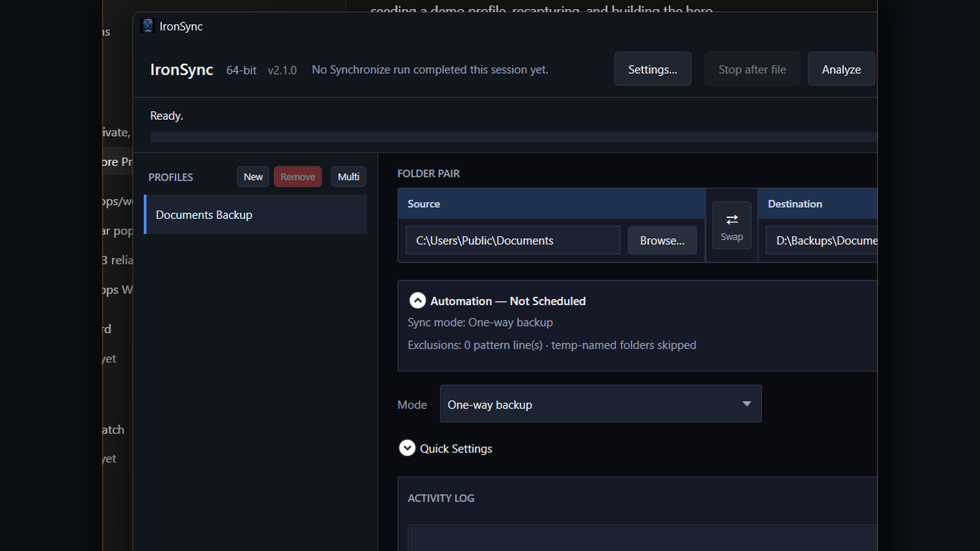Click the Source path input field
Screen dimensions: 980x551
point(512,240)
